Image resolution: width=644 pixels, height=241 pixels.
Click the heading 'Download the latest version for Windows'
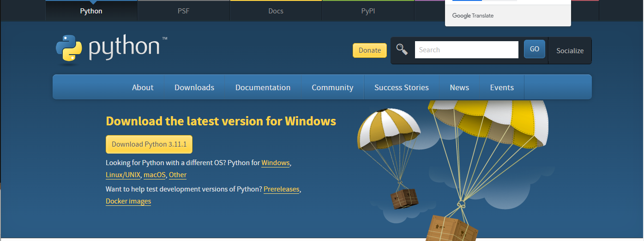pos(221,121)
